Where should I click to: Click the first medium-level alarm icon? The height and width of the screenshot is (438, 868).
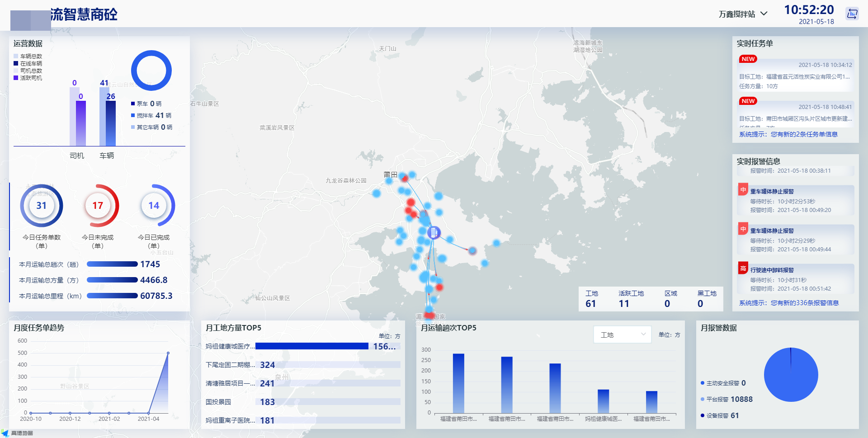[x=743, y=190]
